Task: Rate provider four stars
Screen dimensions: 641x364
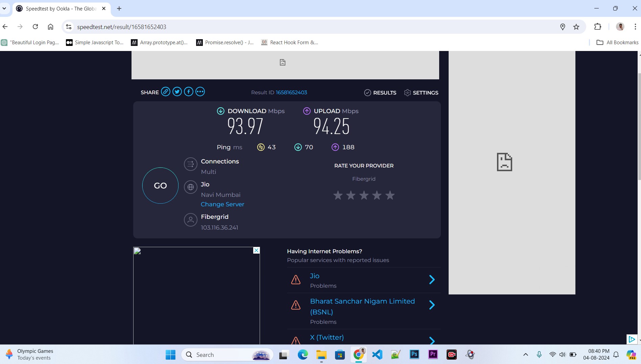Action: [377, 195]
